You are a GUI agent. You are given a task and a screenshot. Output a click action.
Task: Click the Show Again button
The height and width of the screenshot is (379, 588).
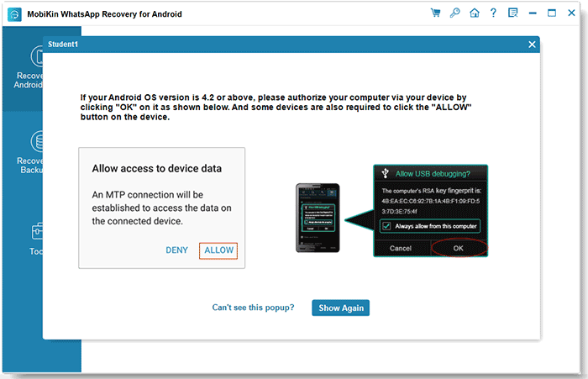(340, 308)
